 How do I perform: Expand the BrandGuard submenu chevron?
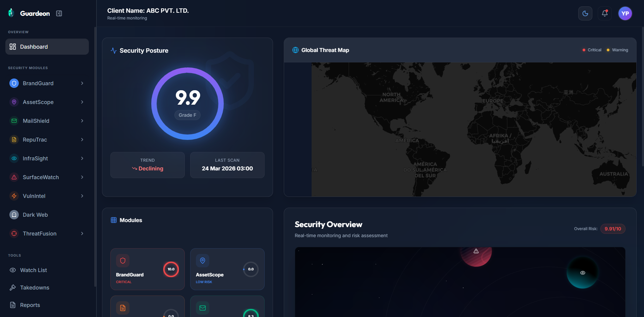(x=82, y=83)
